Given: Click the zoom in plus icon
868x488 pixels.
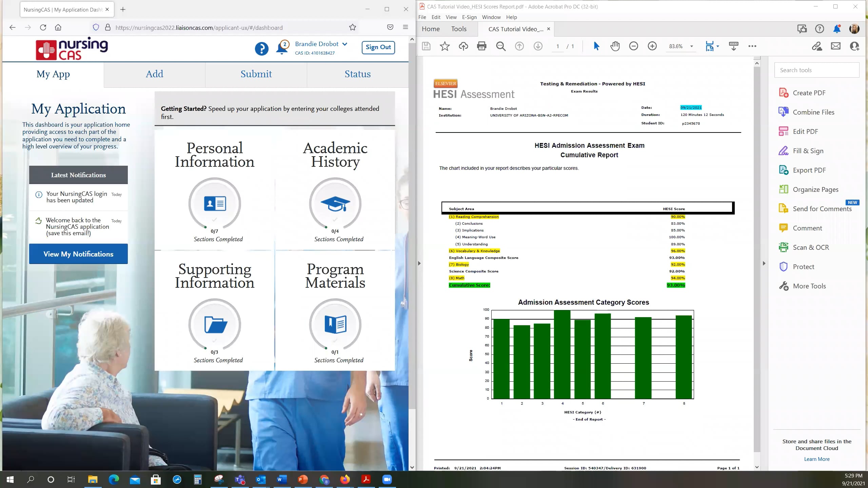Looking at the screenshot, I should coord(652,46).
